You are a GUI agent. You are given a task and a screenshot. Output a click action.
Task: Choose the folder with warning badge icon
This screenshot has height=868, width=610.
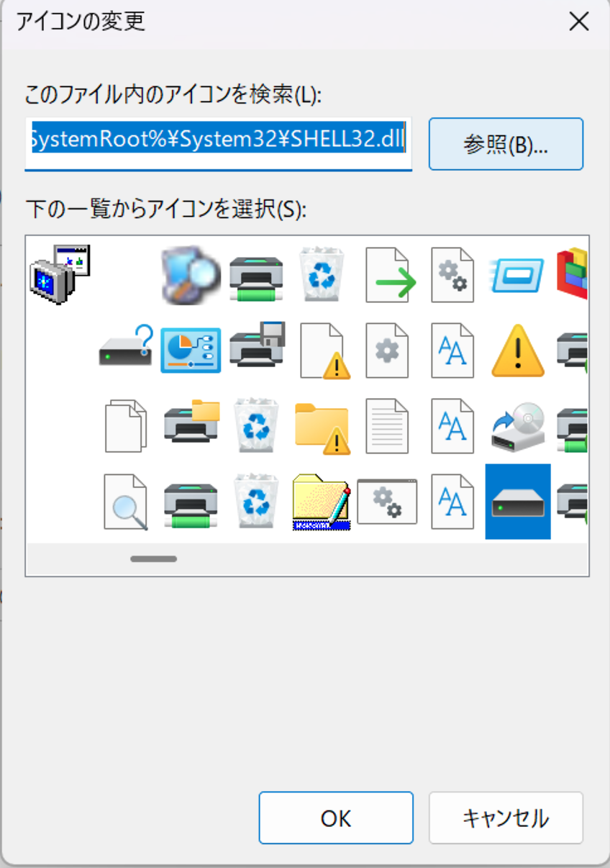click(x=322, y=428)
